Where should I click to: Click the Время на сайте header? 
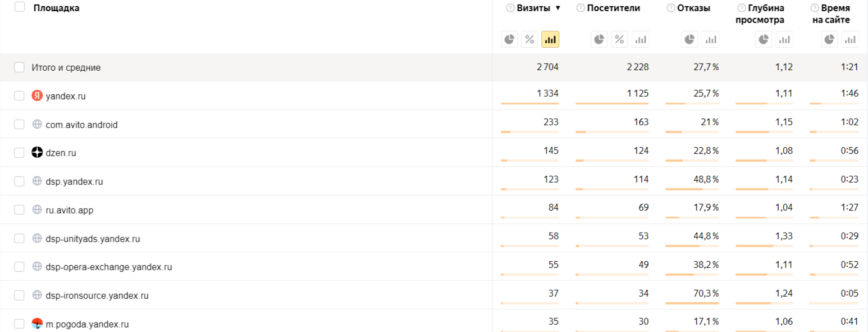tap(834, 14)
